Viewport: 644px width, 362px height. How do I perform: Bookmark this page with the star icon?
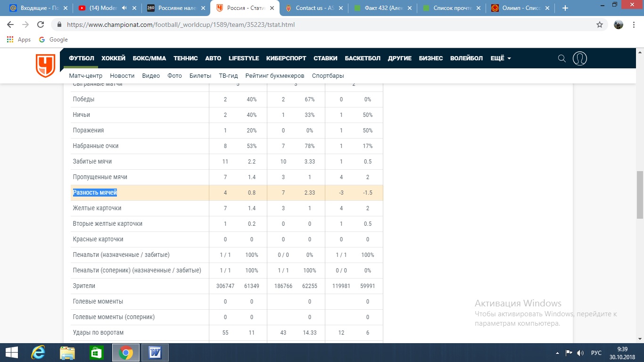(600, 25)
